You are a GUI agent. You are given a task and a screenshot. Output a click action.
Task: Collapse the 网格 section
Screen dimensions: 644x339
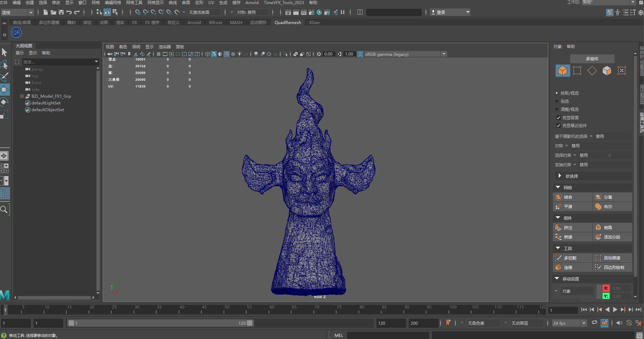(x=558, y=187)
